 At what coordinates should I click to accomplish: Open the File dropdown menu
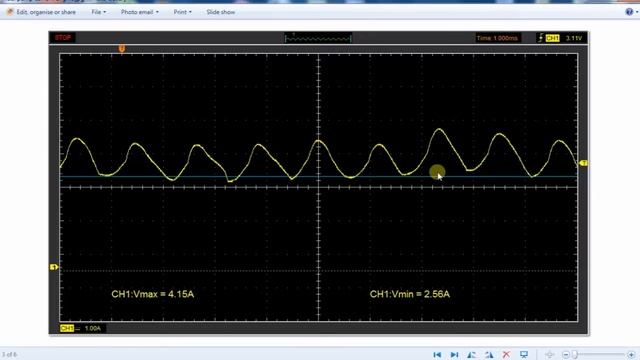(x=98, y=12)
